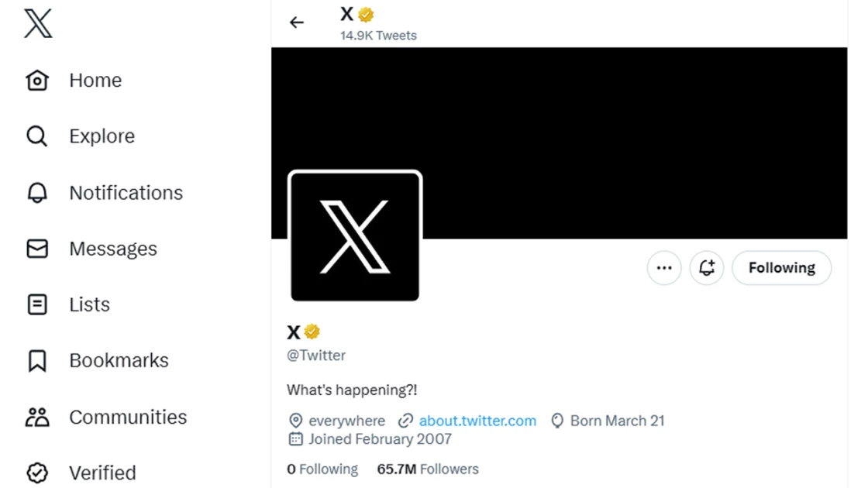The height and width of the screenshot is (488, 868).
Task: Open the more options menu
Action: 663,267
